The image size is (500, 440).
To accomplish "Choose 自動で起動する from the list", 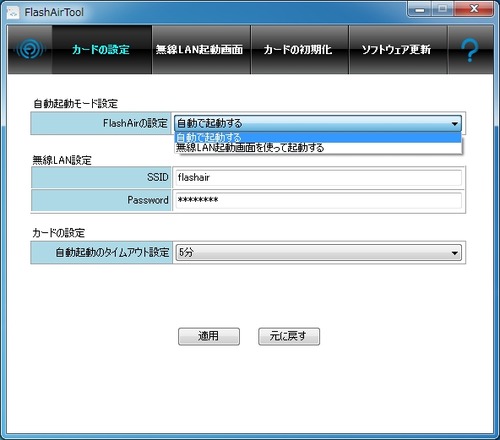I will [x=318, y=137].
